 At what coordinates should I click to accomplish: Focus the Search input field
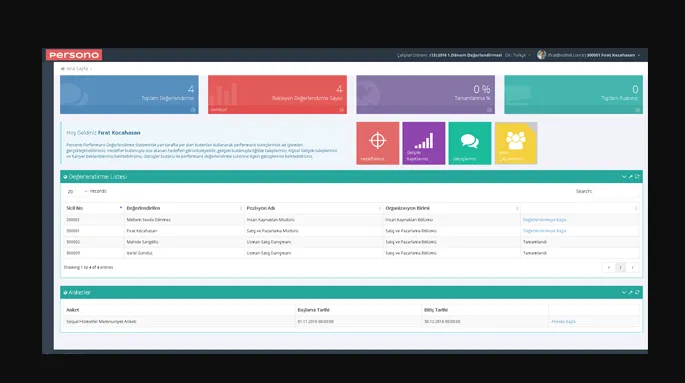(x=616, y=191)
